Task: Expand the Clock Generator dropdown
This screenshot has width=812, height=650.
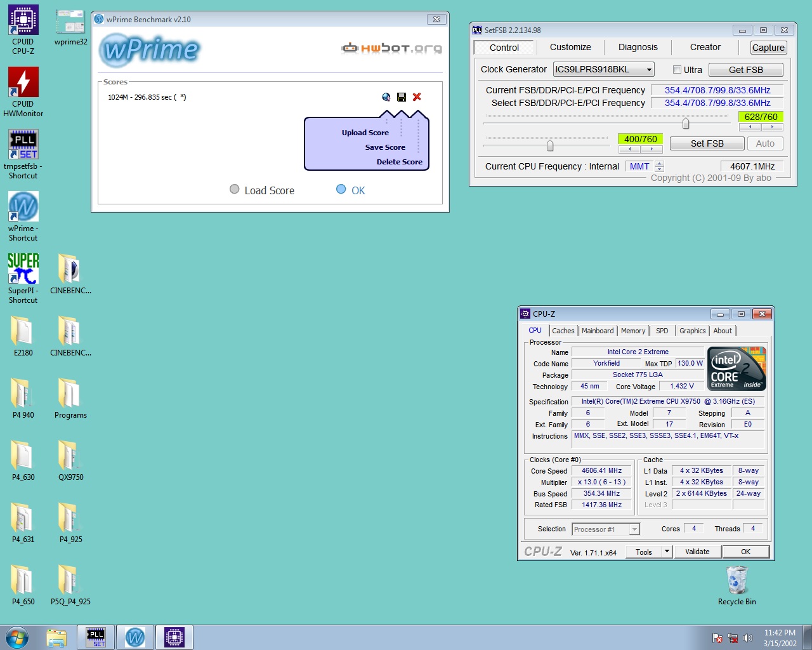Action: click(x=649, y=70)
